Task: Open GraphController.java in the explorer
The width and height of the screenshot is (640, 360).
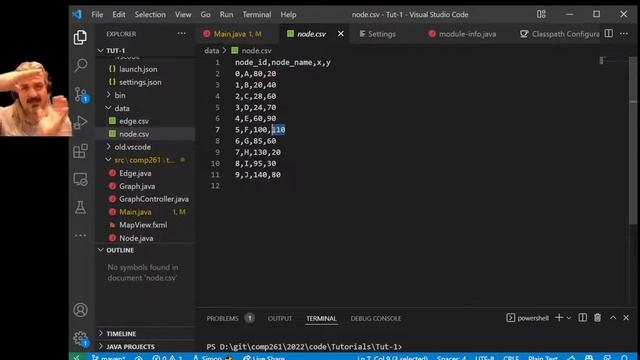Action: tap(145, 199)
